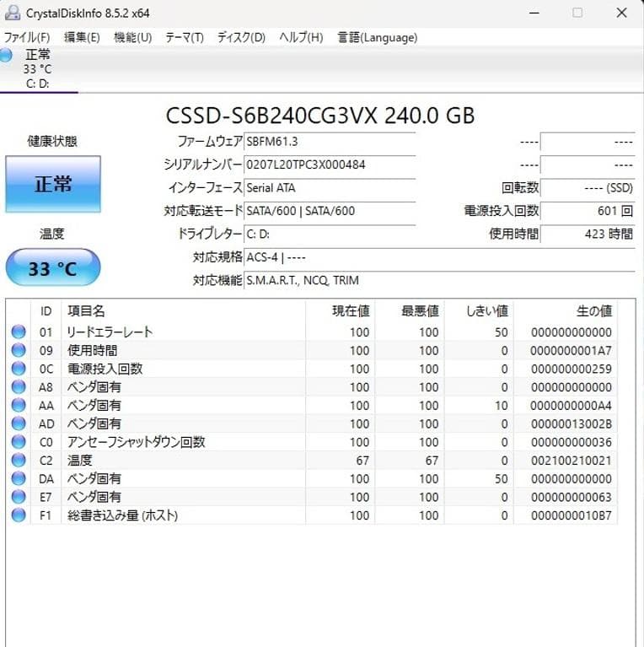
Task: Click the power-on hours value 423 時間
Action: click(588, 235)
